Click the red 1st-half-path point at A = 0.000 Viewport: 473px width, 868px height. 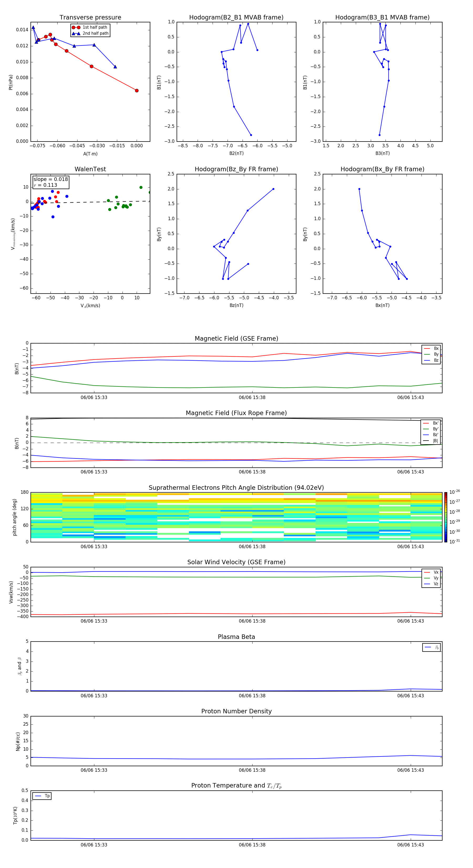[x=137, y=91]
